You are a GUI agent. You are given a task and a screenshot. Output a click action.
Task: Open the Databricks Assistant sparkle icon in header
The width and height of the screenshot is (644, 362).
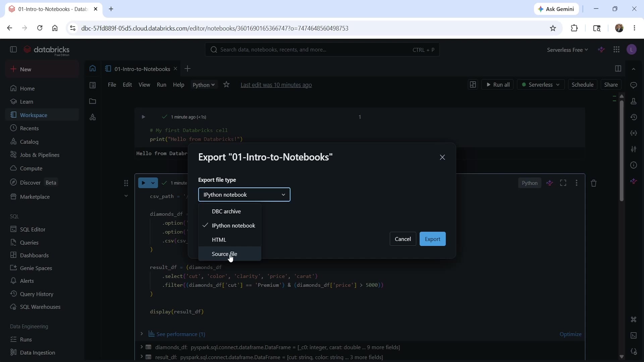click(x=601, y=50)
